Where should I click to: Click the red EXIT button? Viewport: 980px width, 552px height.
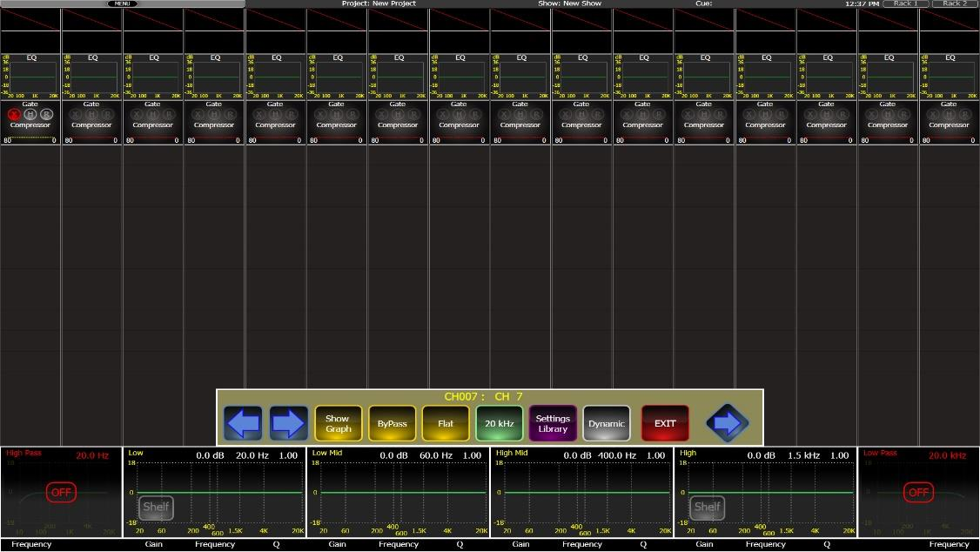coord(665,423)
